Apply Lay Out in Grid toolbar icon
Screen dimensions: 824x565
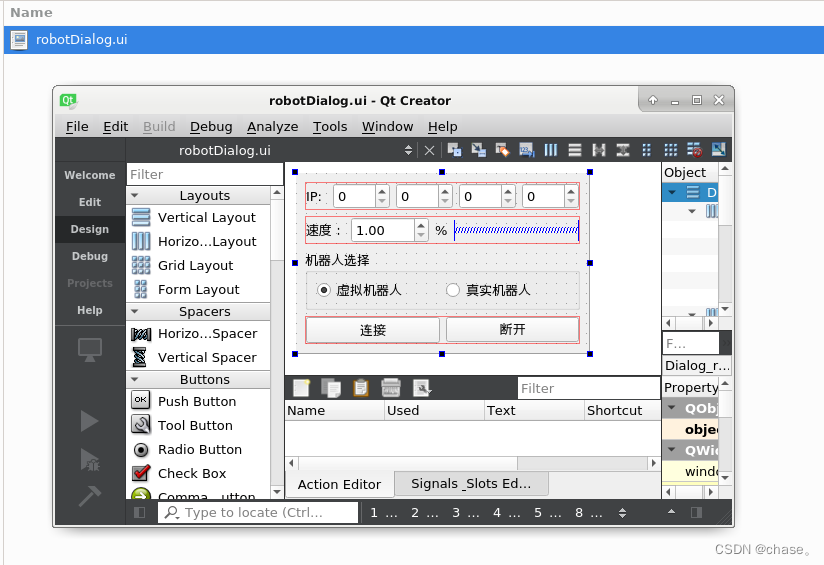point(671,150)
